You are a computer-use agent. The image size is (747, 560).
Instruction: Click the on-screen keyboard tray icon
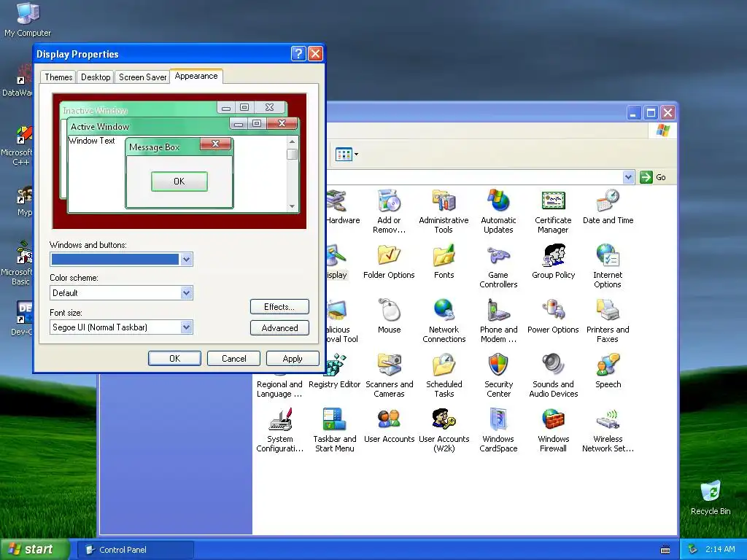[x=665, y=550]
